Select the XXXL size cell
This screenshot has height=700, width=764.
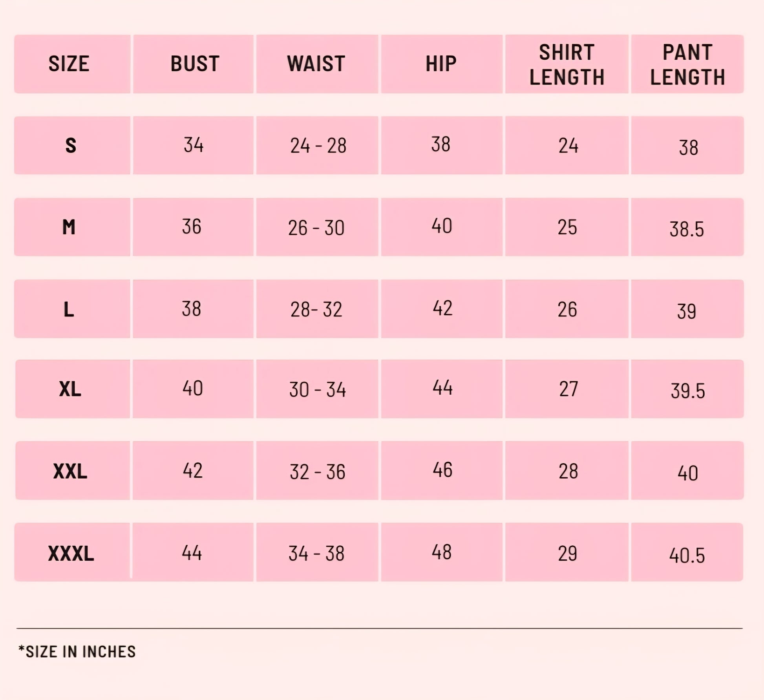(72, 552)
